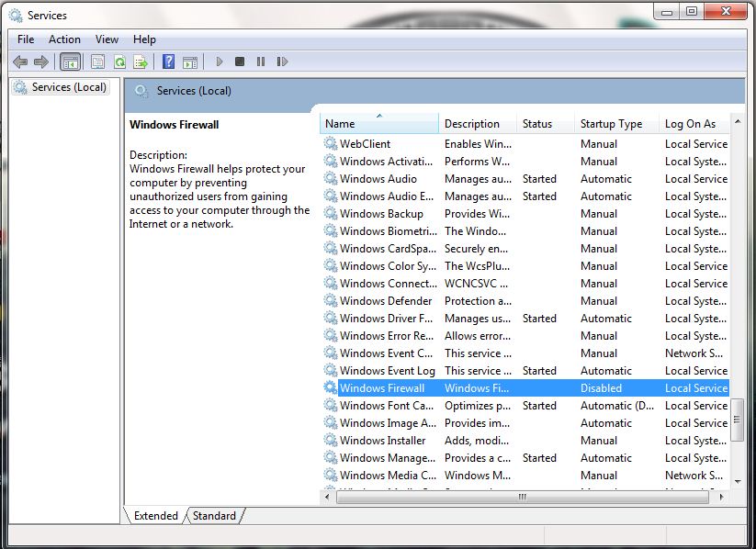Select Services (Local) in the left pane
This screenshot has width=756, height=549.
tap(61, 87)
